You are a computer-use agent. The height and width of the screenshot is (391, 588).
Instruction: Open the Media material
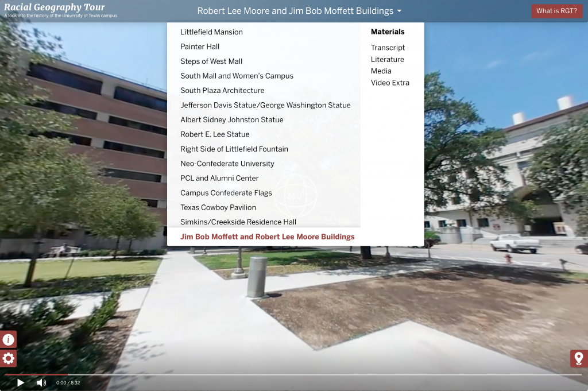[381, 71]
